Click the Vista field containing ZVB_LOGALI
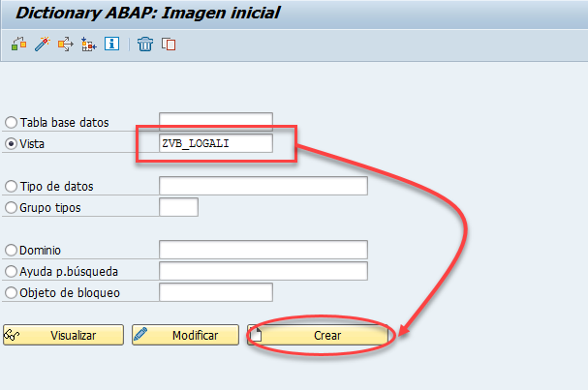This screenshot has height=390, width=588. click(216, 143)
